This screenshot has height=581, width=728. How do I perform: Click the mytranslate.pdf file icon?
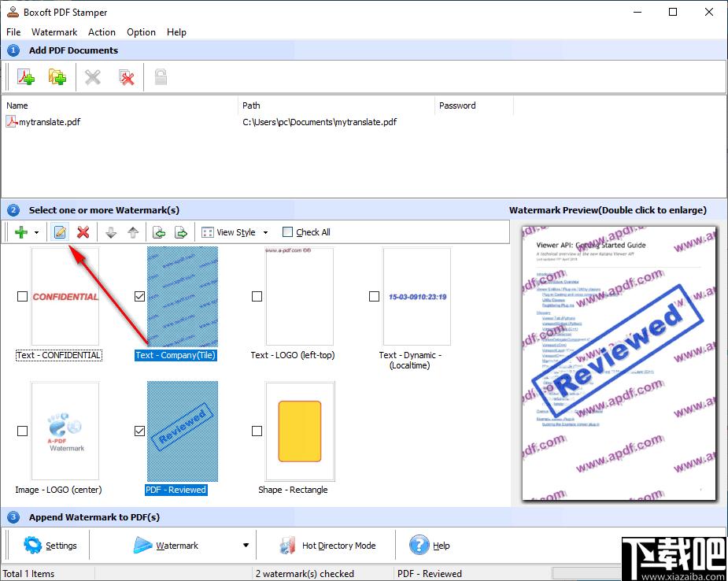coord(12,122)
